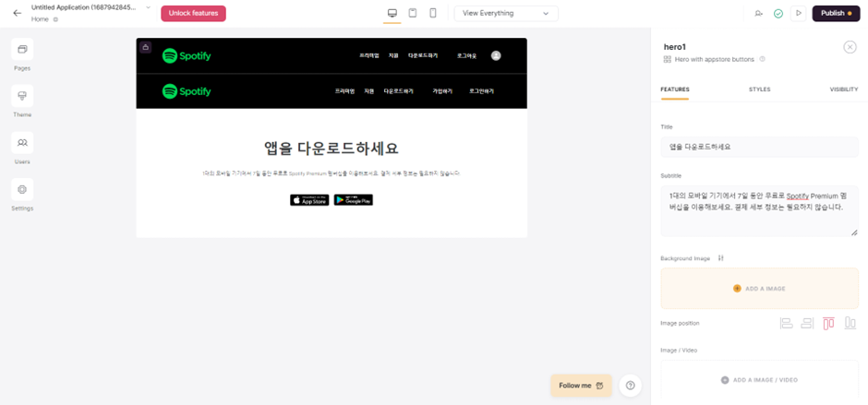
Task: Set image position to bottom
Action: click(850, 323)
